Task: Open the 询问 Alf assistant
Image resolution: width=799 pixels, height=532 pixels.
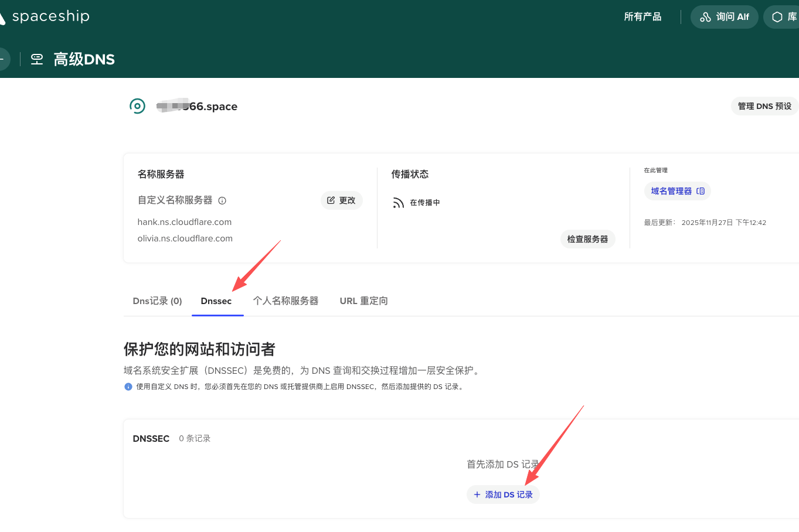Action: tap(724, 17)
